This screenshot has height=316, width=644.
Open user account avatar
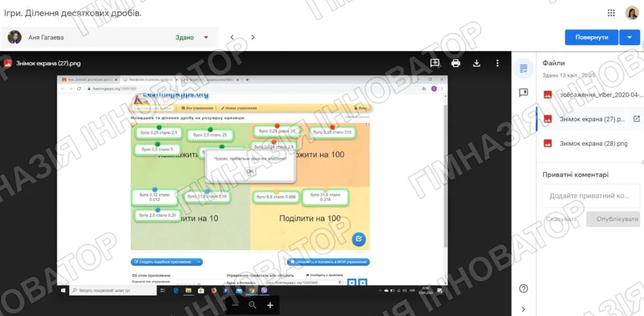632,13
